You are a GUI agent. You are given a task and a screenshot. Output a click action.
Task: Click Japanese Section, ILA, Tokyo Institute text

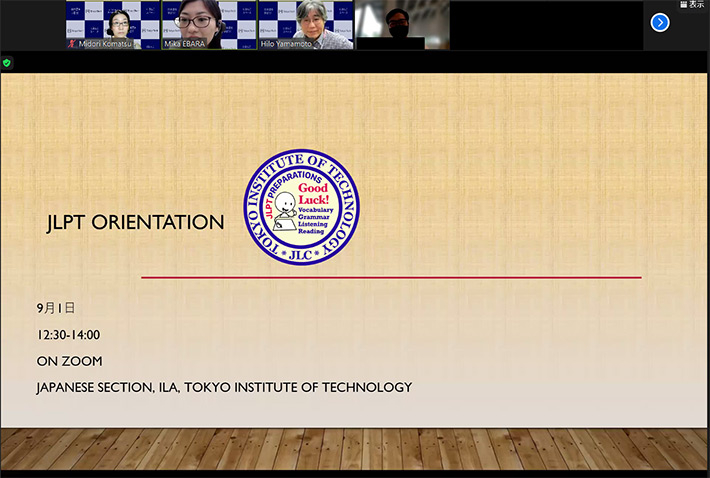(223, 387)
